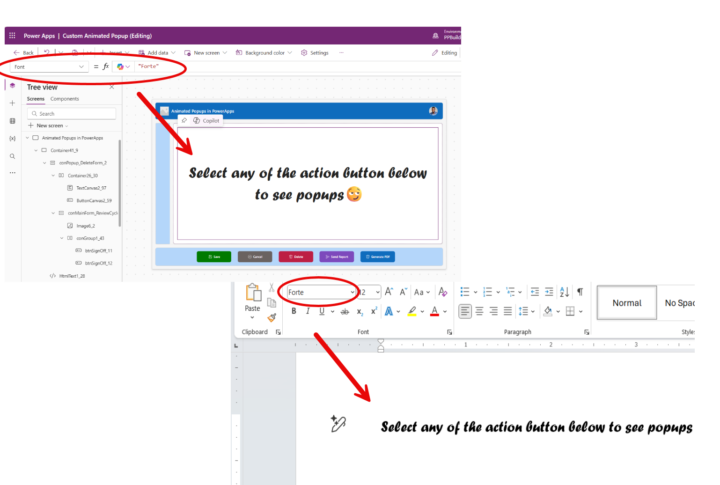The width and height of the screenshot is (720, 485).
Task: Click the Editing mode button
Action: pos(444,53)
